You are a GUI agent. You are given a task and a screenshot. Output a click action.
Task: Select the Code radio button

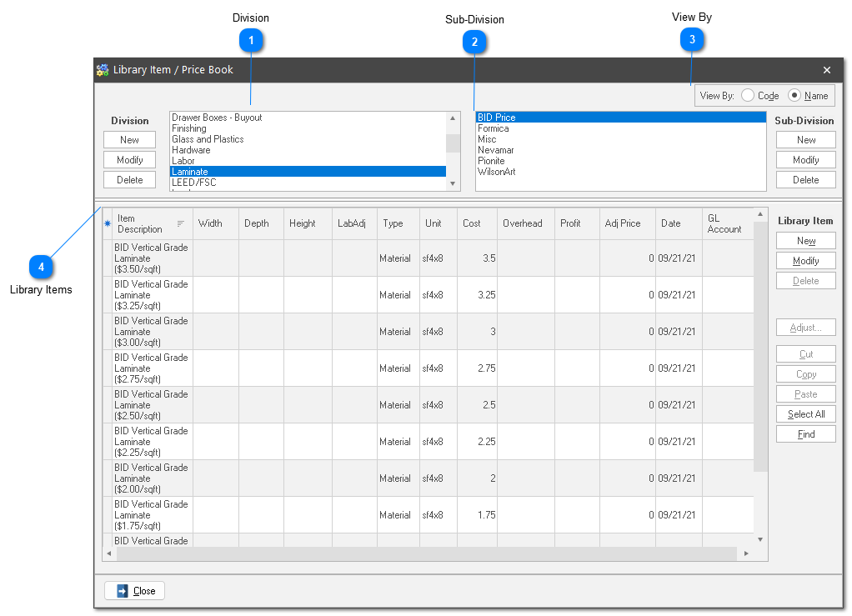[748, 96]
